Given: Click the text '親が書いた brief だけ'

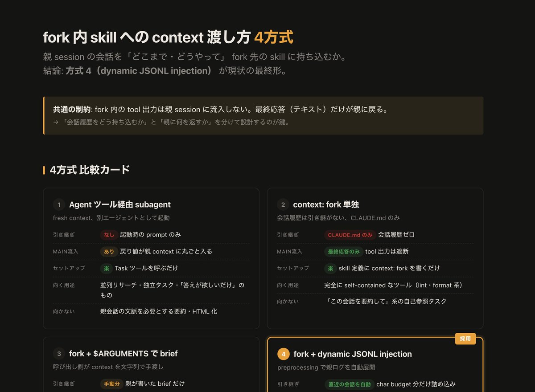Looking at the screenshot, I should point(155,384).
